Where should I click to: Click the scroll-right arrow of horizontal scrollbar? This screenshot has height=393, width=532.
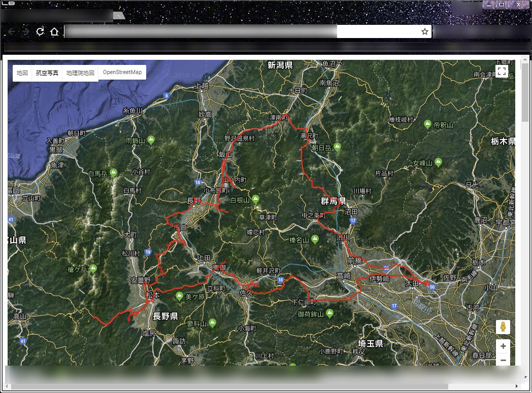click(x=517, y=386)
